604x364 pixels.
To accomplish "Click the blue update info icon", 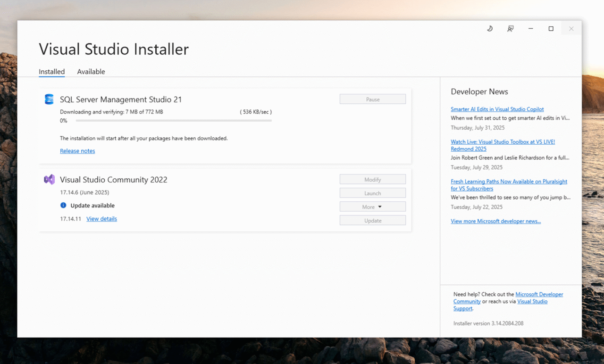I will coord(63,206).
